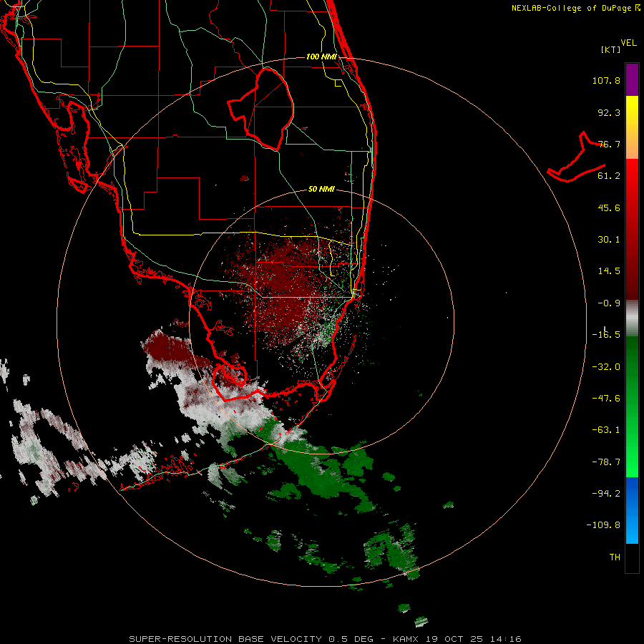Select the 107.8 legend value
Viewport: 644px width, 644px height.
click(606, 80)
